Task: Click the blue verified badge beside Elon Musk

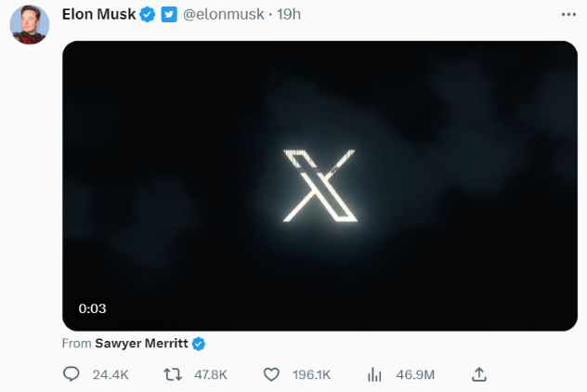Action: [x=147, y=15]
